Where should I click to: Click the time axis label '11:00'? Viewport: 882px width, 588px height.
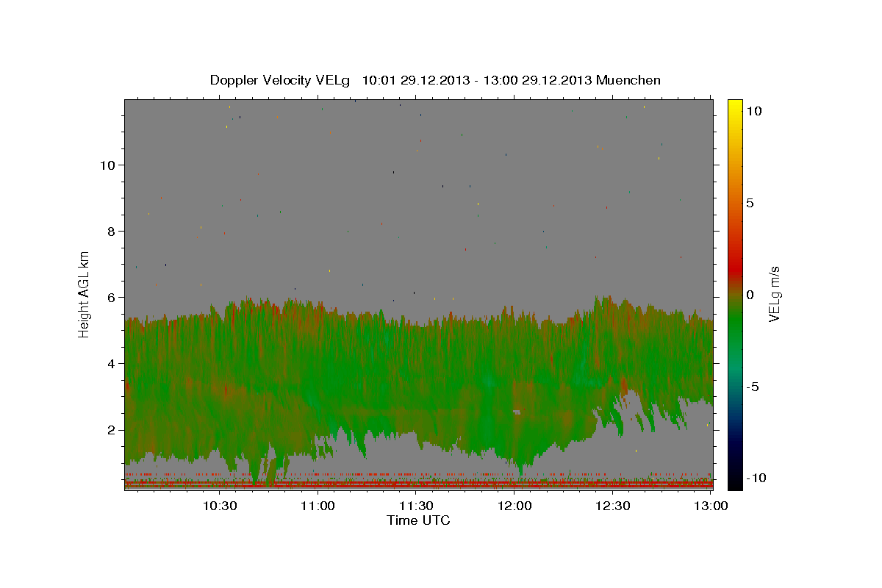coord(318,506)
